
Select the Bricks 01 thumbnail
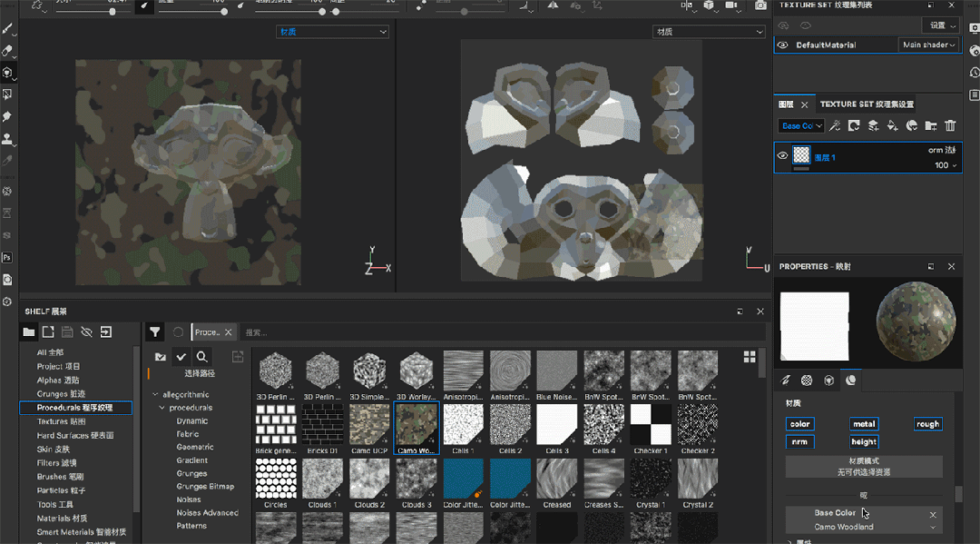(x=322, y=429)
